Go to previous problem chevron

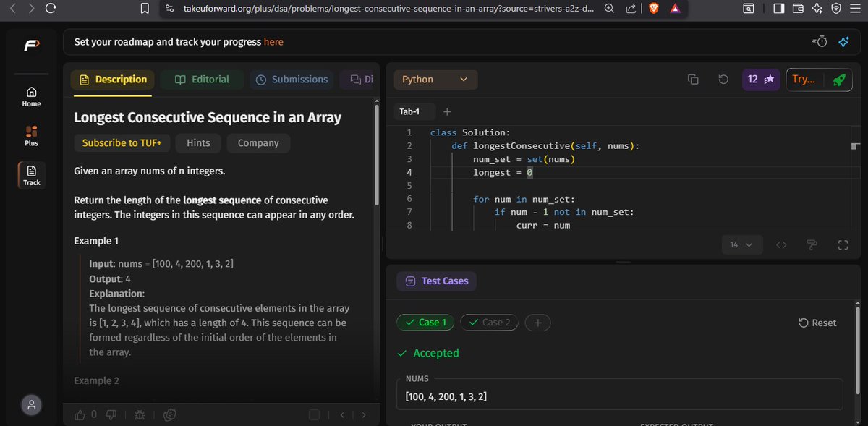pos(342,415)
